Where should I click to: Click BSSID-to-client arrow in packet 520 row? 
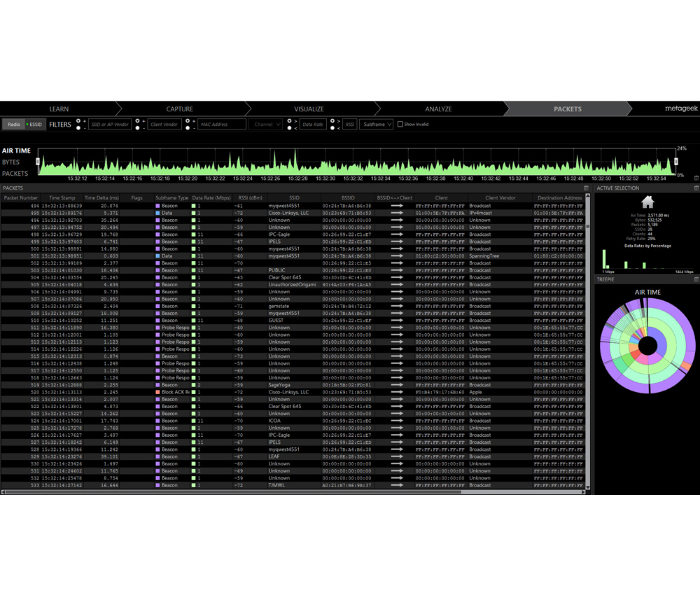pos(397,392)
